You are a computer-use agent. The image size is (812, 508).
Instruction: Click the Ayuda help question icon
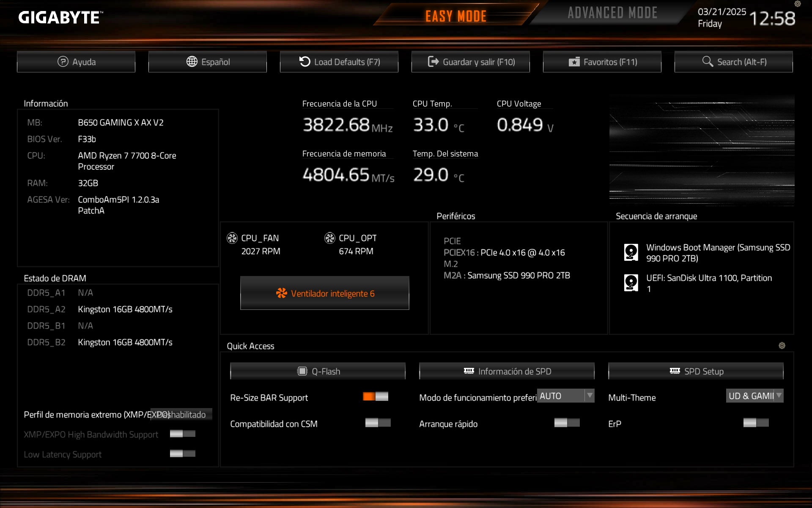pyautogui.click(x=63, y=62)
